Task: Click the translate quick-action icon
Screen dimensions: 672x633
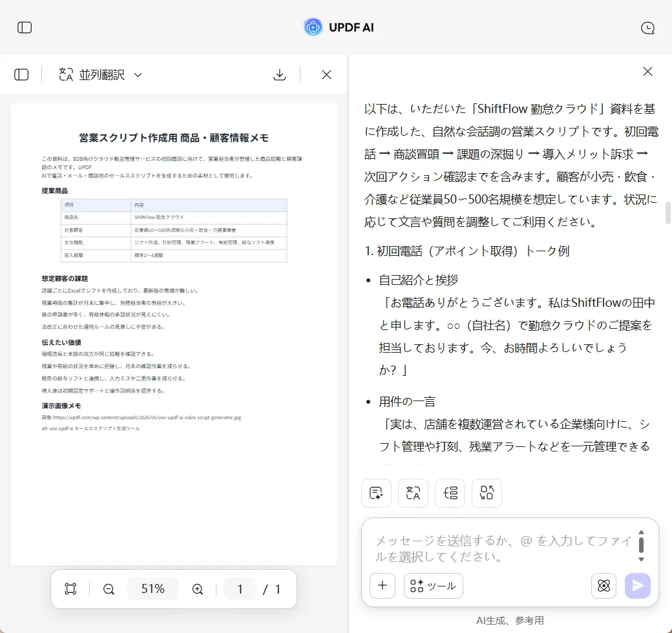Action: pos(413,493)
